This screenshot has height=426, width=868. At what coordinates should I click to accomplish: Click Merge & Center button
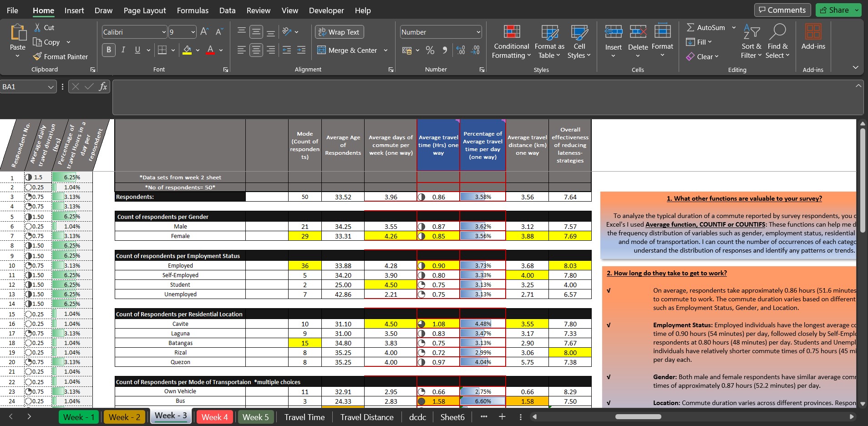point(347,51)
